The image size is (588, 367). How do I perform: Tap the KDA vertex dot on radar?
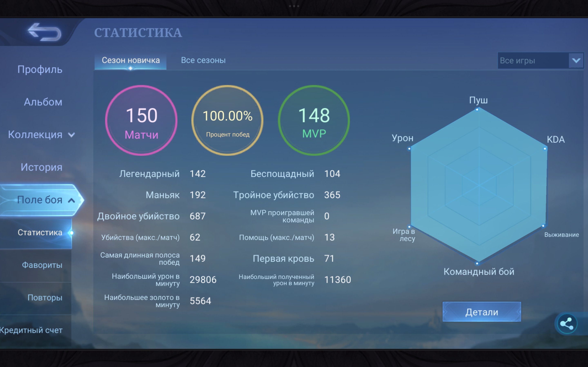click(545, 149)
